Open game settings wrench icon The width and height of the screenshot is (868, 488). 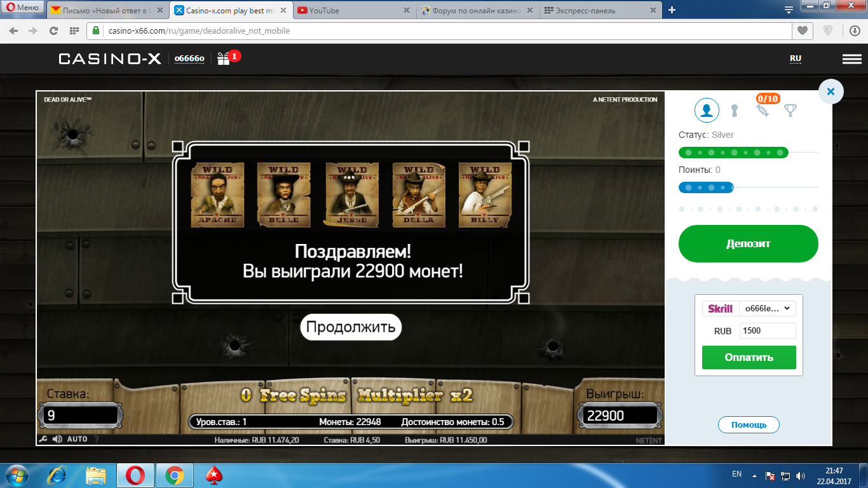tap(43, 439)
